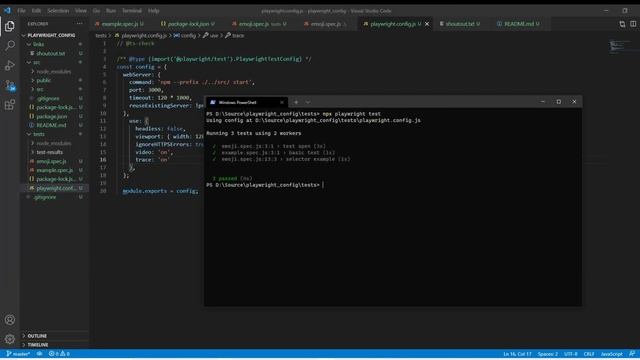Open the Run menu
The width and height of the screenshot is (640, 360).
click(111, 11)
